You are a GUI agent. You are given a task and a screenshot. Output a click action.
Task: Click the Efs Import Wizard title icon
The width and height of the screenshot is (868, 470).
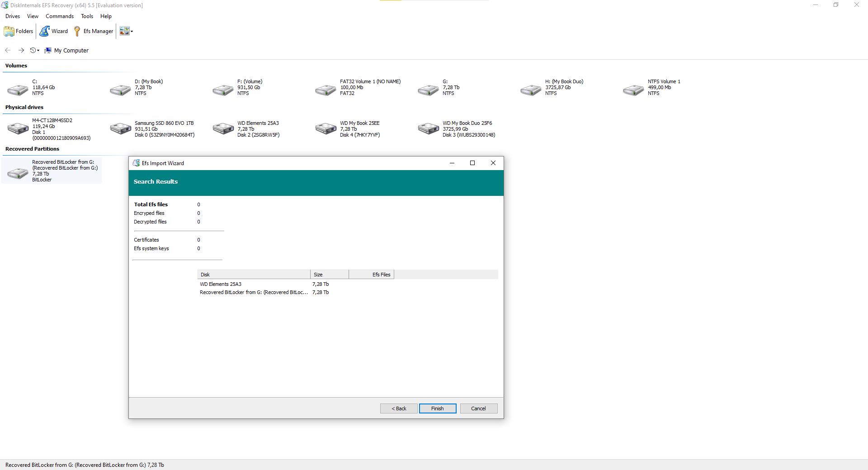(136, 163)
